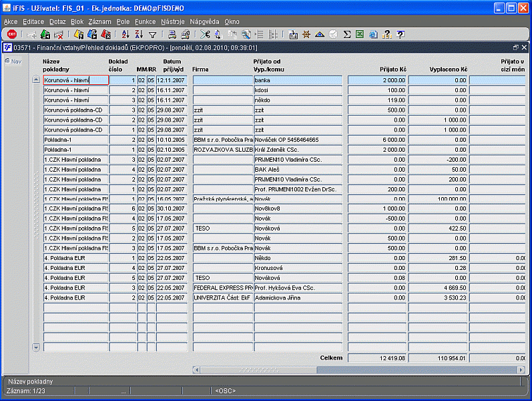Click the copy icon after the scissors

pyautogui.click(x=218, y=34)
